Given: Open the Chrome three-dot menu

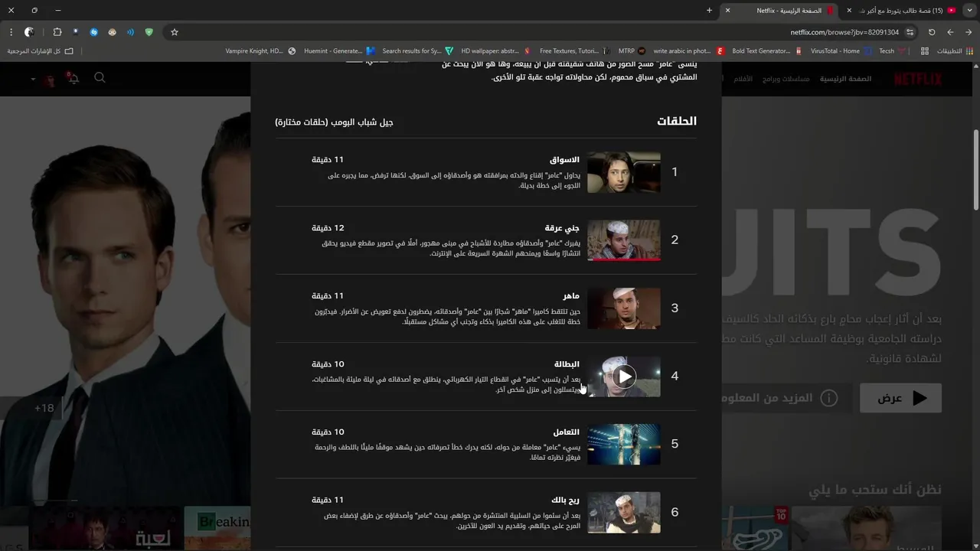Looking at the screenshot, I should click(x=11, y=32).
